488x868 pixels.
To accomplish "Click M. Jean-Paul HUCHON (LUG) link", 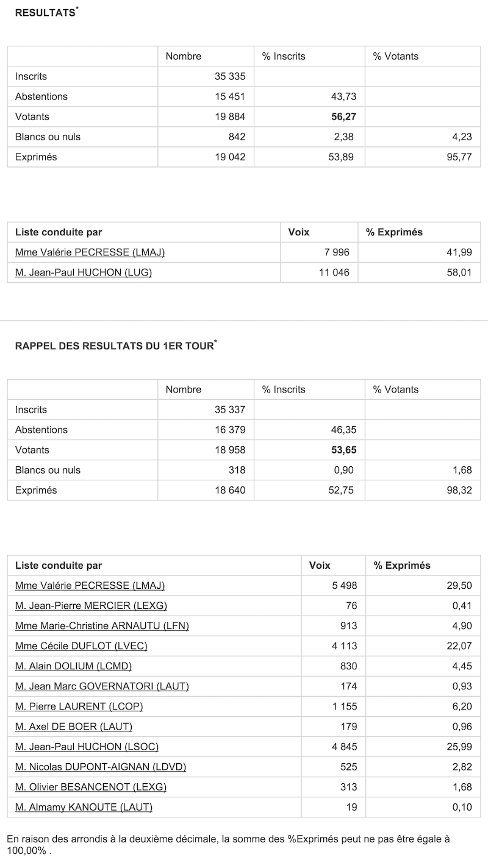I will tap(83, 272).
